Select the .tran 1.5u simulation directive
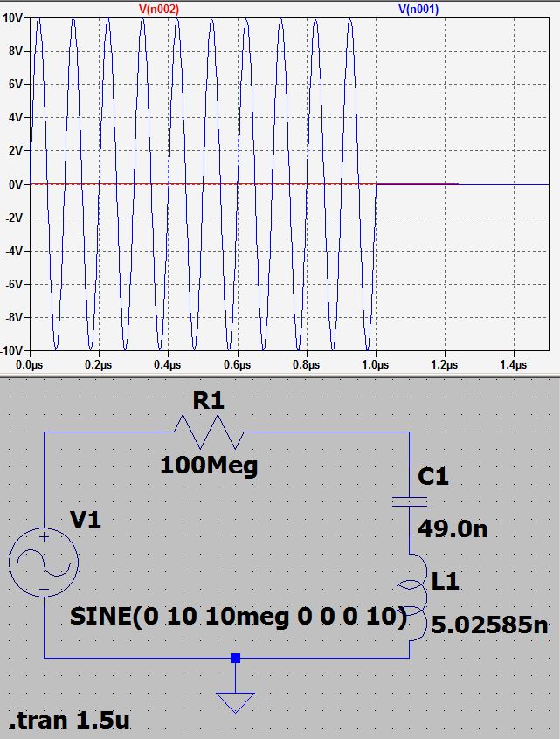 [70, 722]
